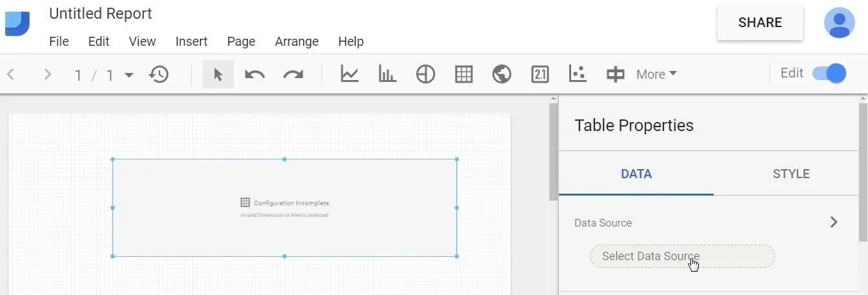Viewport: 868px width, 295px height.
Task: Insert a pie chart
Action: tap(425, 74)
